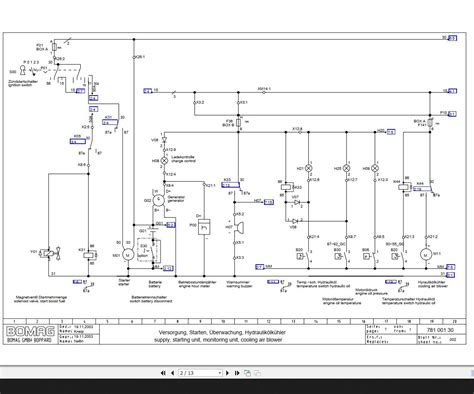Click the 'warning buzzer' label

pos(239,286)
